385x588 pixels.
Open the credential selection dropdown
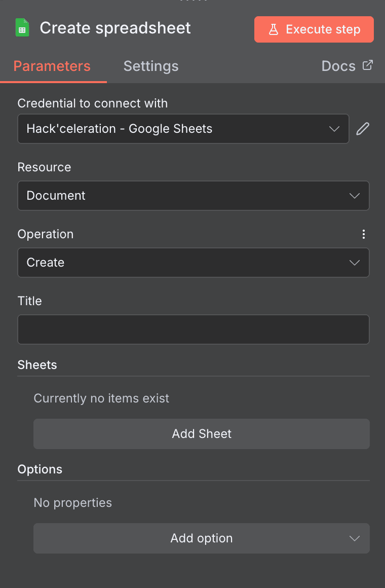[x=334, y=129]
